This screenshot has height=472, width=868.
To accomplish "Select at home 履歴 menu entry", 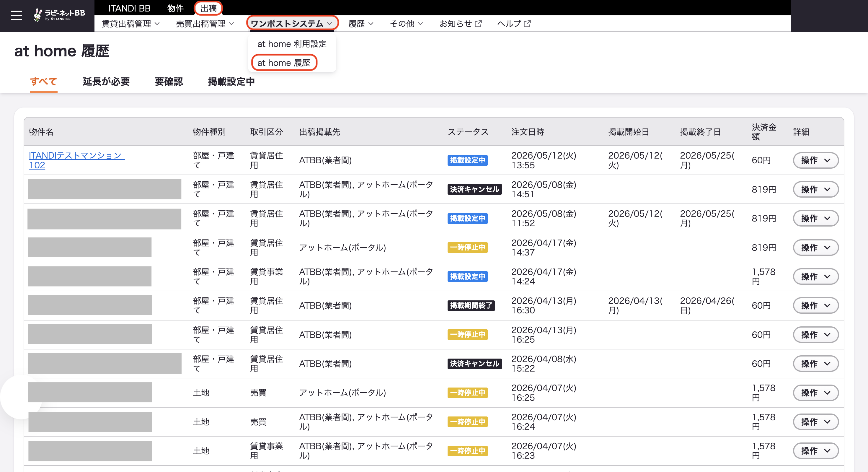I will (284, 63).
